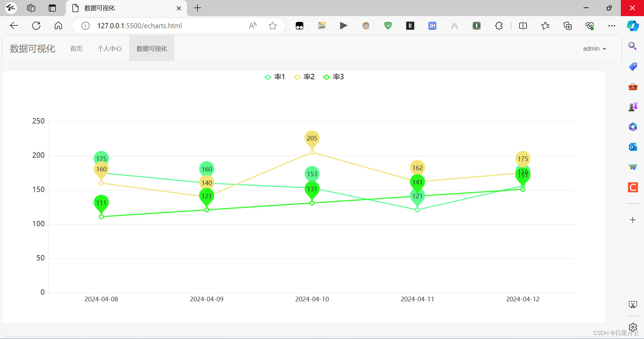Viewport: 644px width, 339px height.
Task: Close the 数据可视化 browser tab
Action: [x=179, y=8]
